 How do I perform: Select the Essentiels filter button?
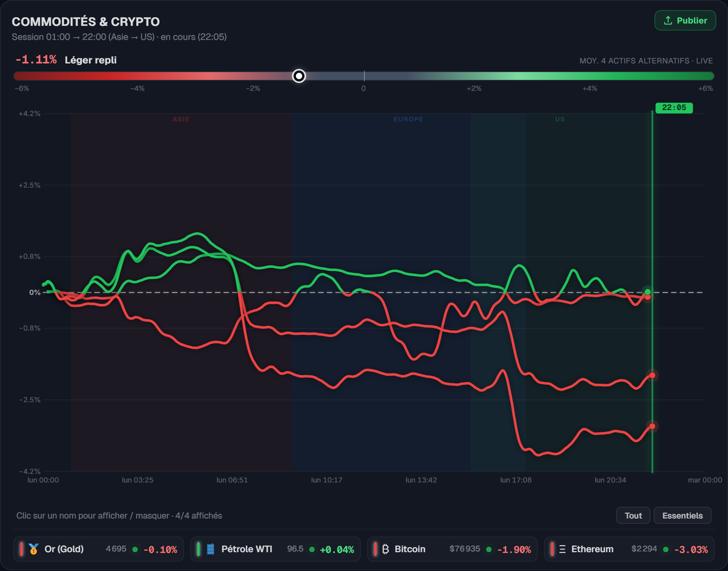(x=682, y=515)
